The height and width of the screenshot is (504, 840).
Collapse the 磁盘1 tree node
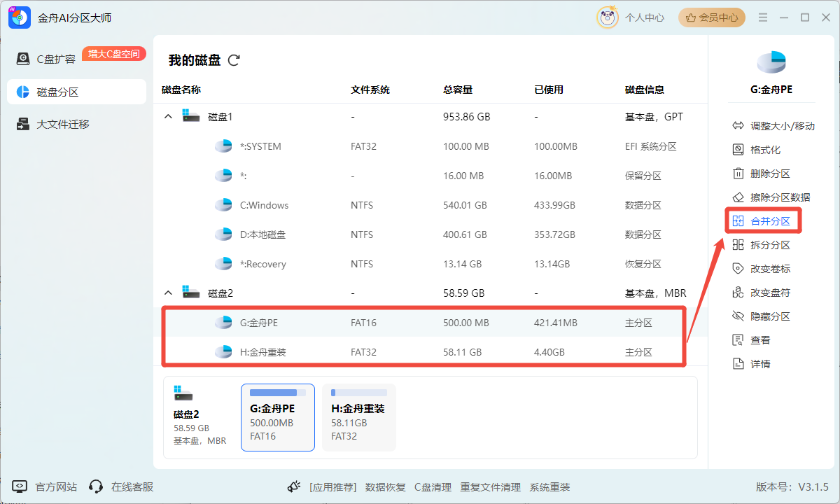click(x=168, y=117)
